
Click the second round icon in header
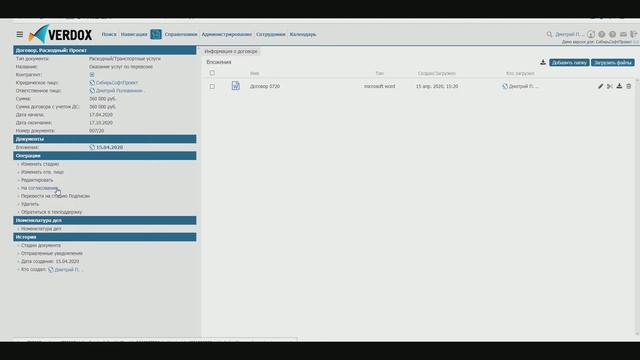point(612,34)
